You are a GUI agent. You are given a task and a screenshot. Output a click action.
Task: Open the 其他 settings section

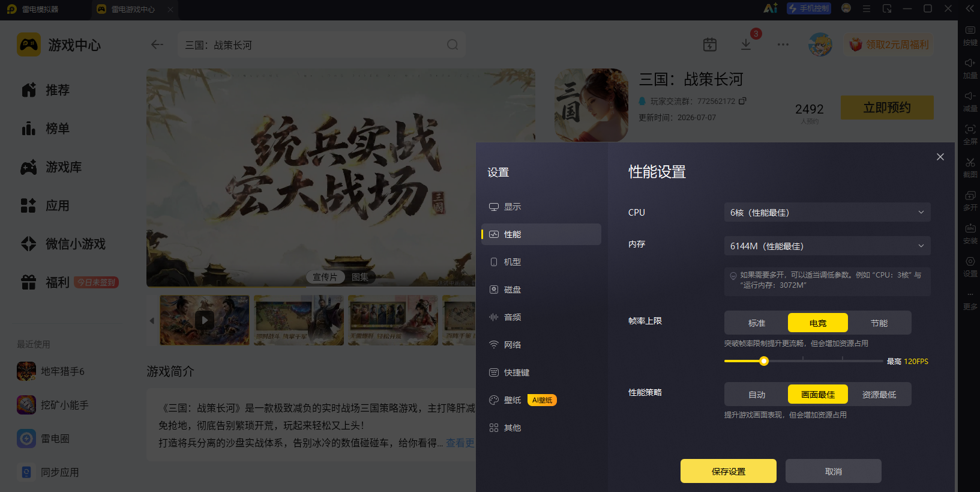point(541,428)
